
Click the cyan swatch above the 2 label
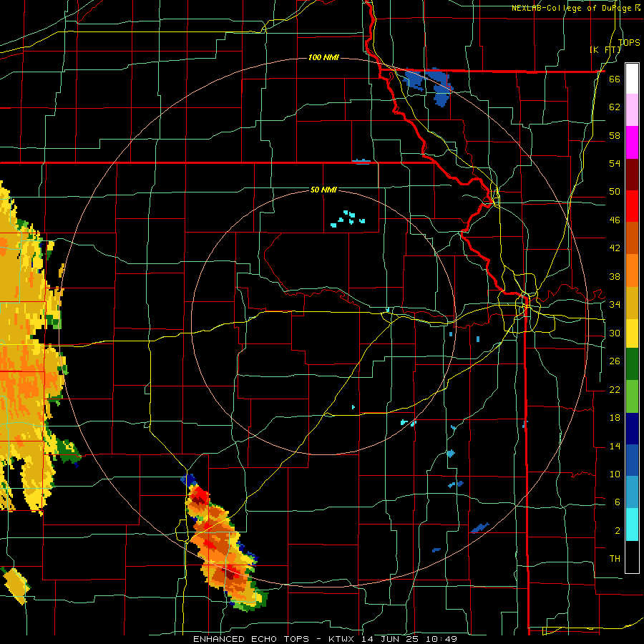coord(632,525)
